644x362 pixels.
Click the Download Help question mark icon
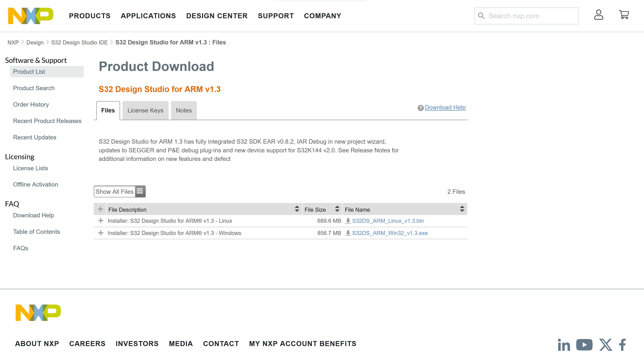[x=420, y=108]
